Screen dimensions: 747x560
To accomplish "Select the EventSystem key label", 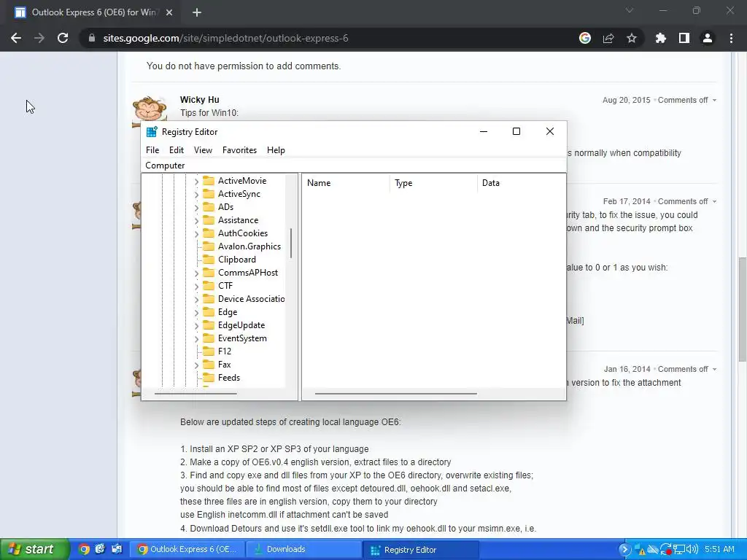I will [x=242, y=338].
